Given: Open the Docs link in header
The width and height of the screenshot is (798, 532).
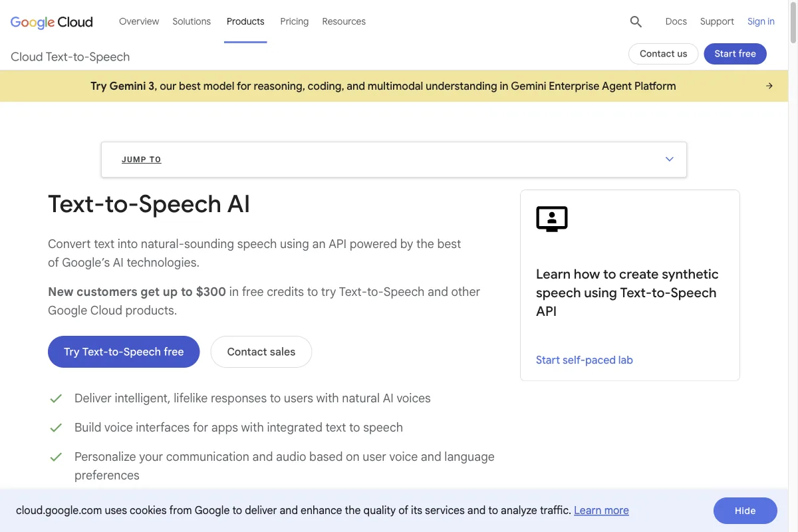Looking at the screenshot, I should (x=676, y=21).
